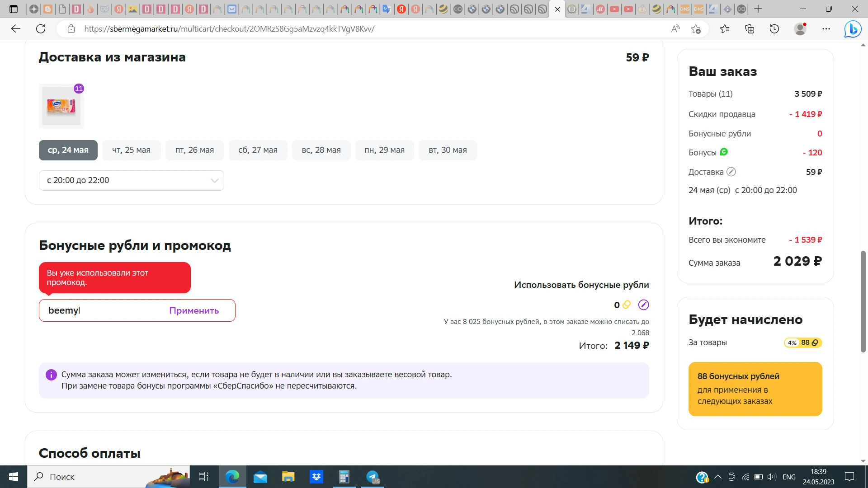
Task: Click the 4% bonus accrual badge
Action: [x=802, y=343]
